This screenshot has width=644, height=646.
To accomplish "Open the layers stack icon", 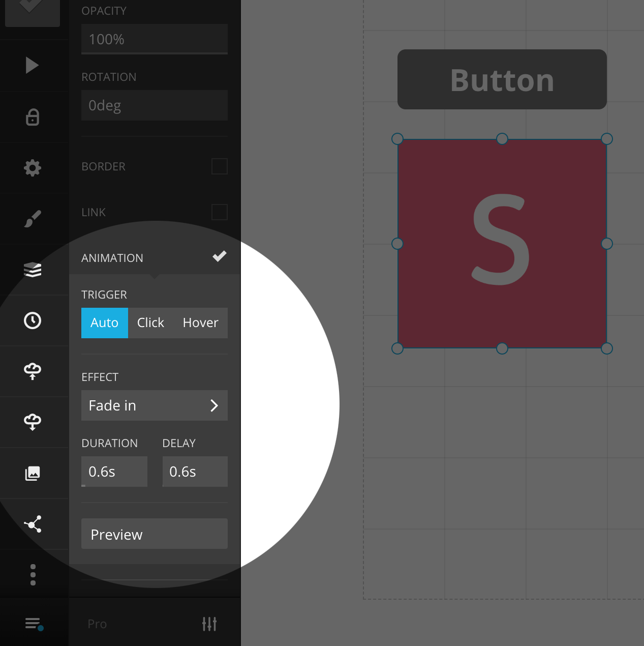I will coord(33,270).
